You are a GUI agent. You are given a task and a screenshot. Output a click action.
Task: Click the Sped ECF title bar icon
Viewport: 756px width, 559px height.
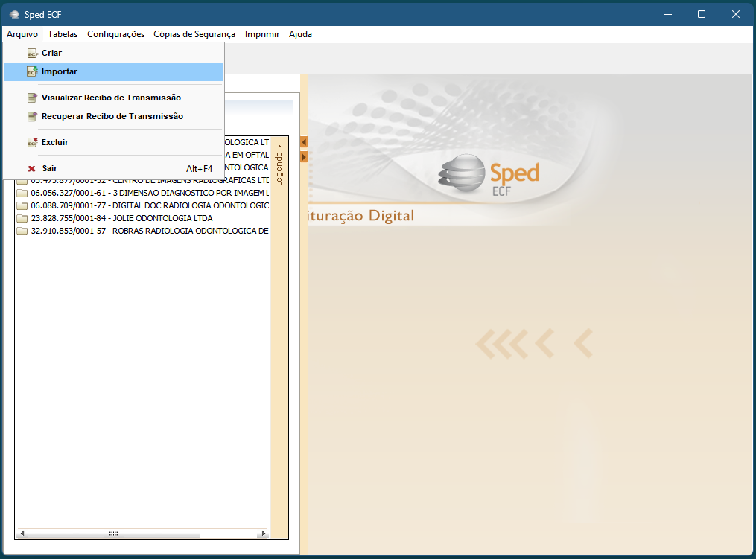coord(14,14)
